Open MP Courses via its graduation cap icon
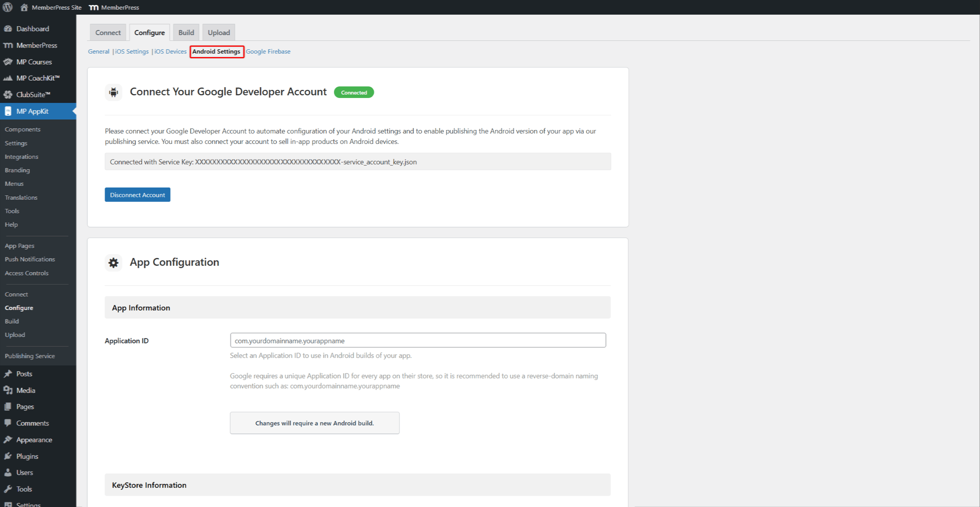The width and height of the screenshot is (980, 507). pos(8,62)
